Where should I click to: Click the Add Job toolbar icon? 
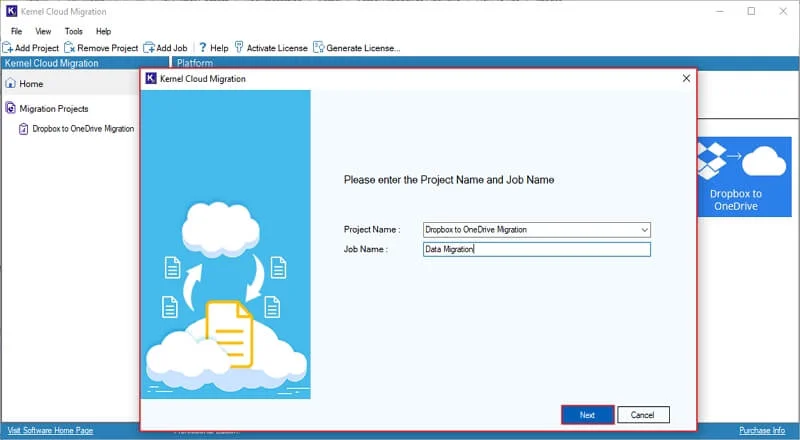coord(148,48)
